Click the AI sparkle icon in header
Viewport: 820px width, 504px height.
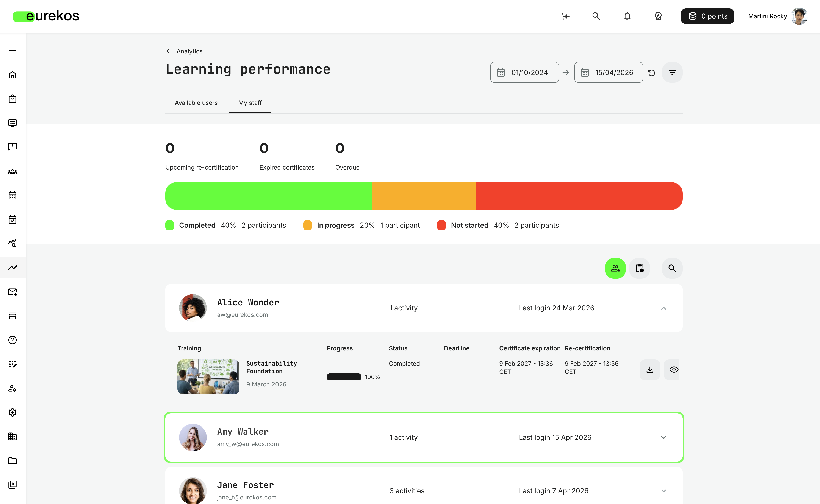565,16
